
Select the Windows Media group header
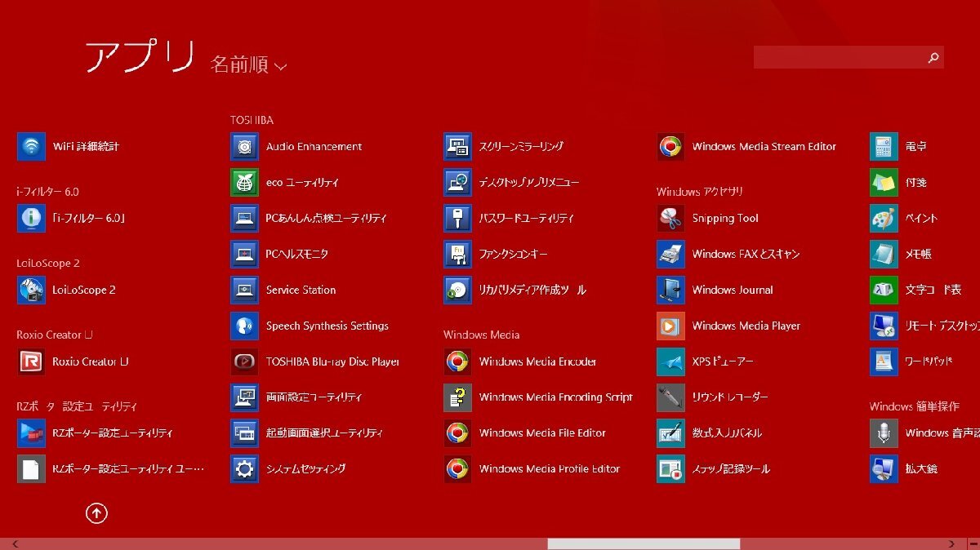click(481, 335)
